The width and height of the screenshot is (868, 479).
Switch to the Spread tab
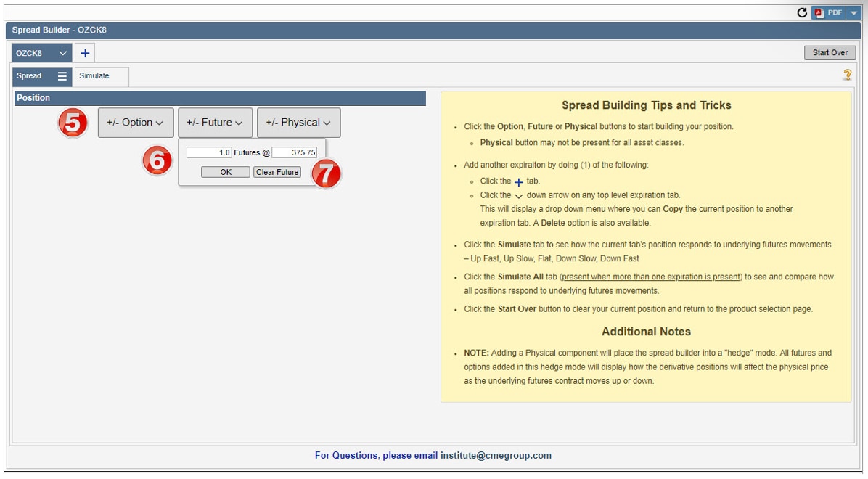click(30, 76)
